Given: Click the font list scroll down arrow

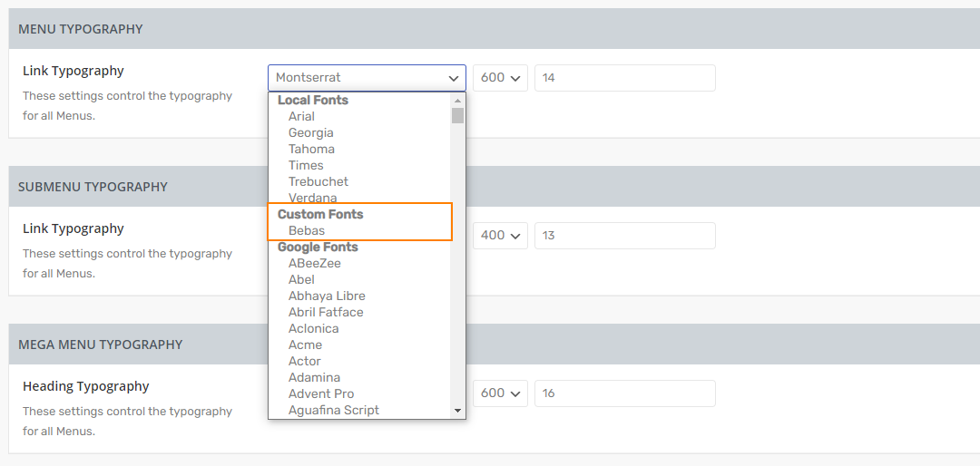Looking at the screenshot, I should 458,411.
